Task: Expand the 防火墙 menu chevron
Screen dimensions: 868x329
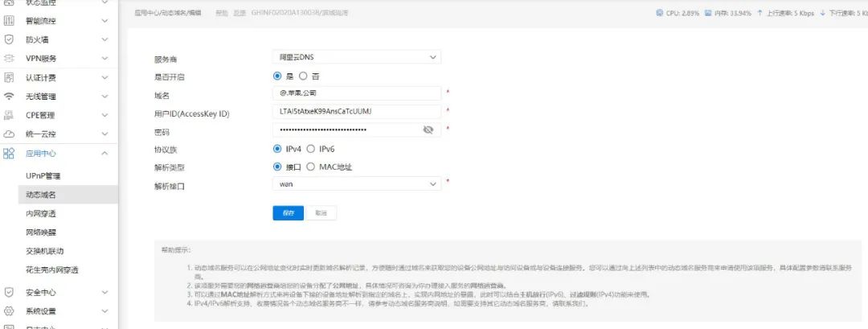Action: (x=104, y=40)
